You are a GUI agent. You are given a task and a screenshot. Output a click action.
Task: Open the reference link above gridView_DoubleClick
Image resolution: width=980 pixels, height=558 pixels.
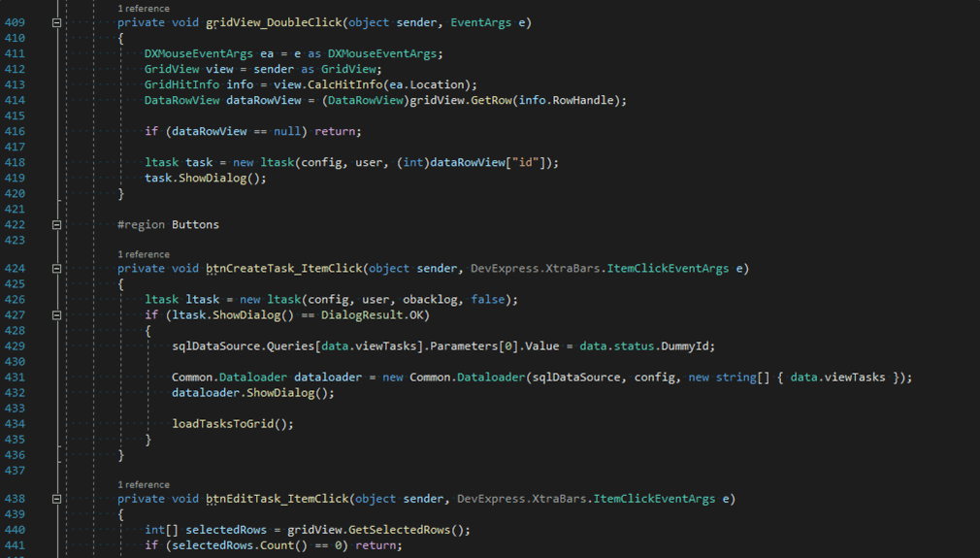click(143, 9)
